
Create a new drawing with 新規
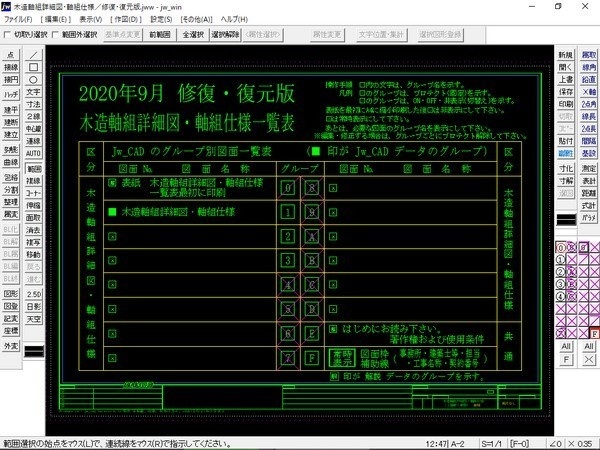click(566, 55)
